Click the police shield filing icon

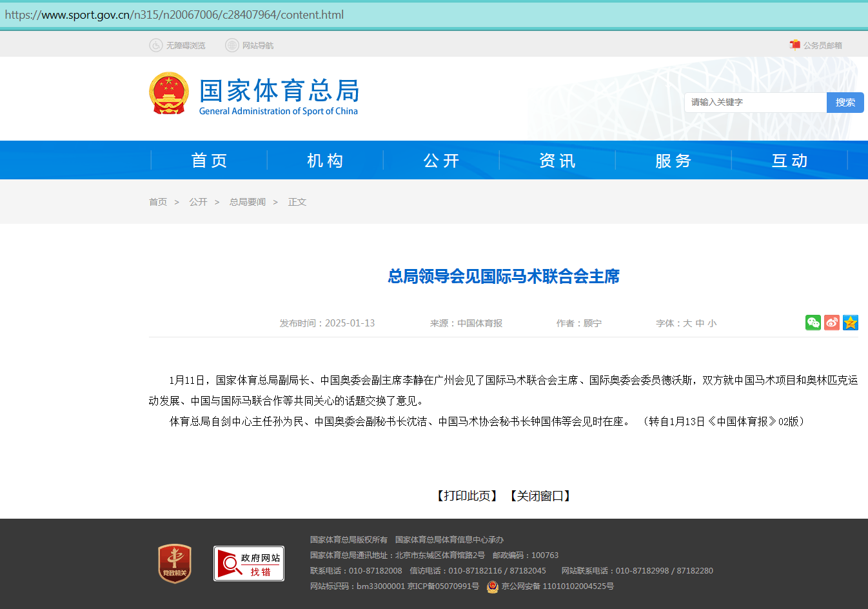pyautogui.click(x=493, y=586)
